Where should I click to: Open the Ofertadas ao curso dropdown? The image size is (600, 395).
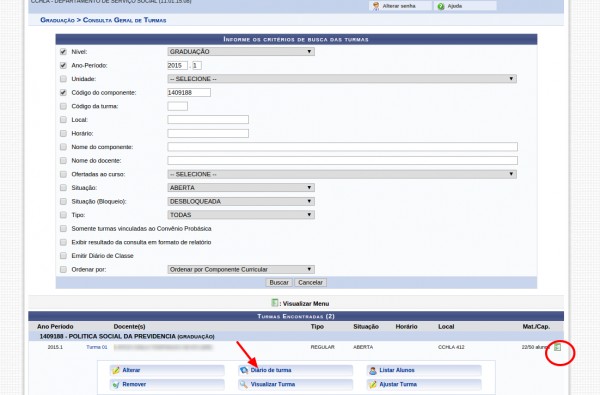342,174
